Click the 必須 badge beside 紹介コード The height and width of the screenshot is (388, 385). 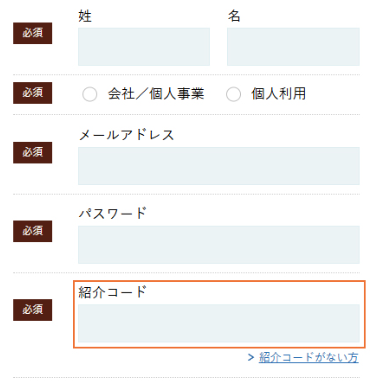[x=33, y=310]
